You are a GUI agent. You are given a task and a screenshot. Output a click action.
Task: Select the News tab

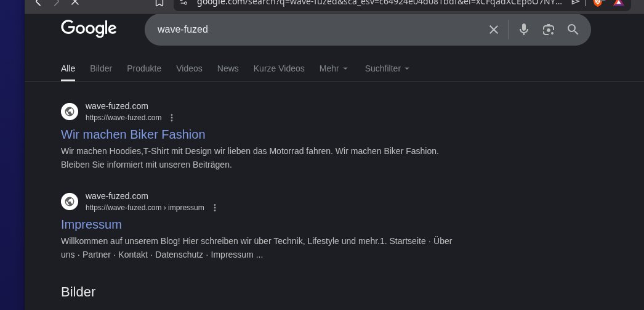[x=228, y=68]
